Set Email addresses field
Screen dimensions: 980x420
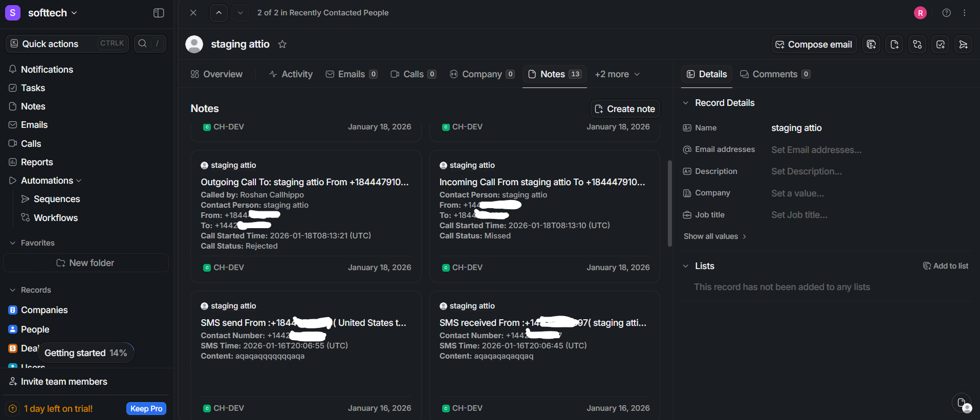pos(816,150)
